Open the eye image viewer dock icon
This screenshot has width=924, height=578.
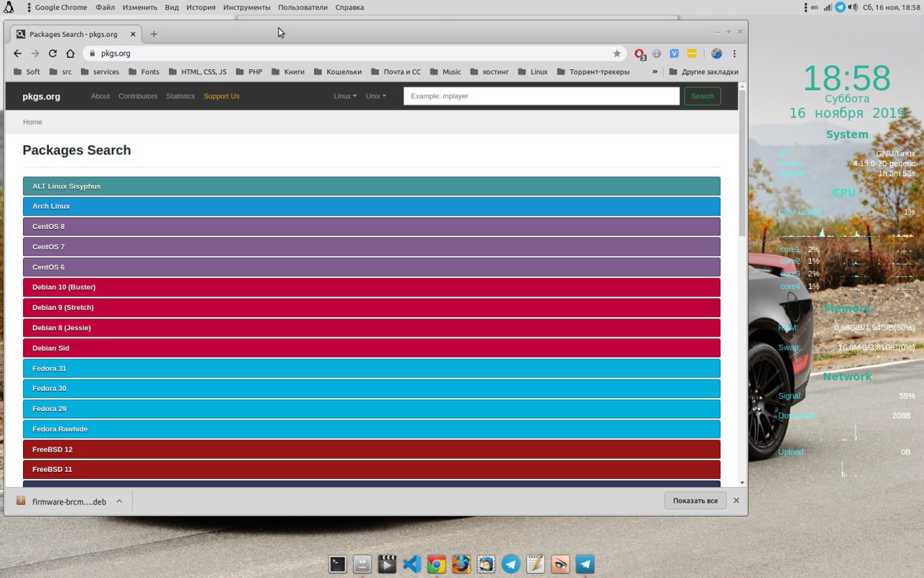point(560,564)
